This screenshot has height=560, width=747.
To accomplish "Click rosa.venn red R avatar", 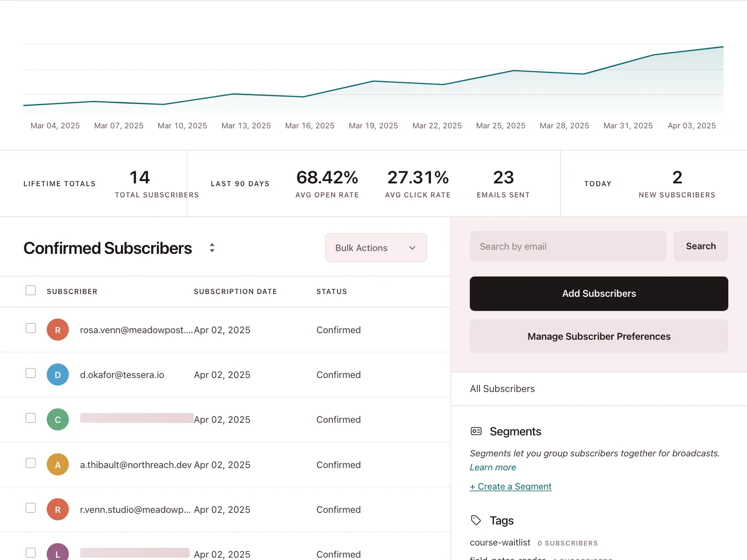I will click(x=58, y=330).
